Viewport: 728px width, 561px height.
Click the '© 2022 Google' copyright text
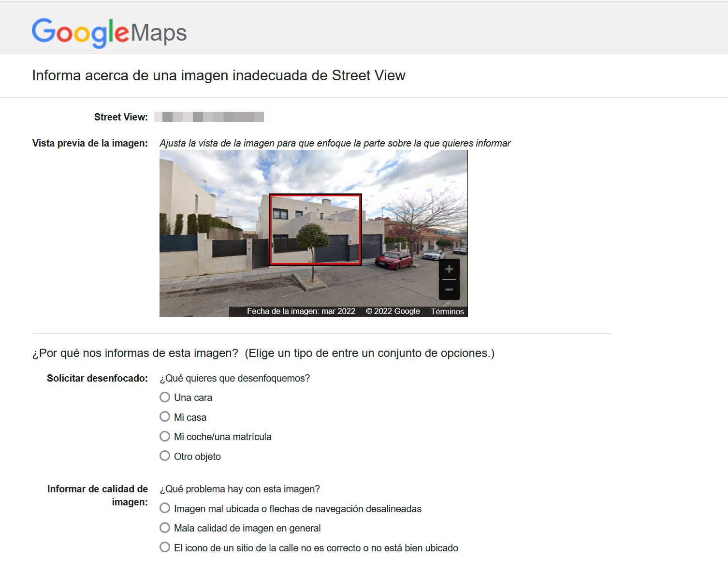pos(393,311)
